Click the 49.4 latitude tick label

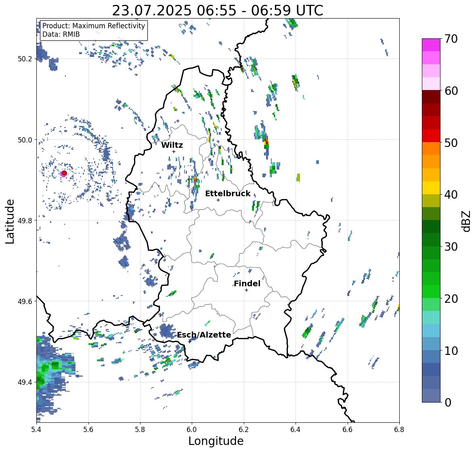tap(25, 382)
